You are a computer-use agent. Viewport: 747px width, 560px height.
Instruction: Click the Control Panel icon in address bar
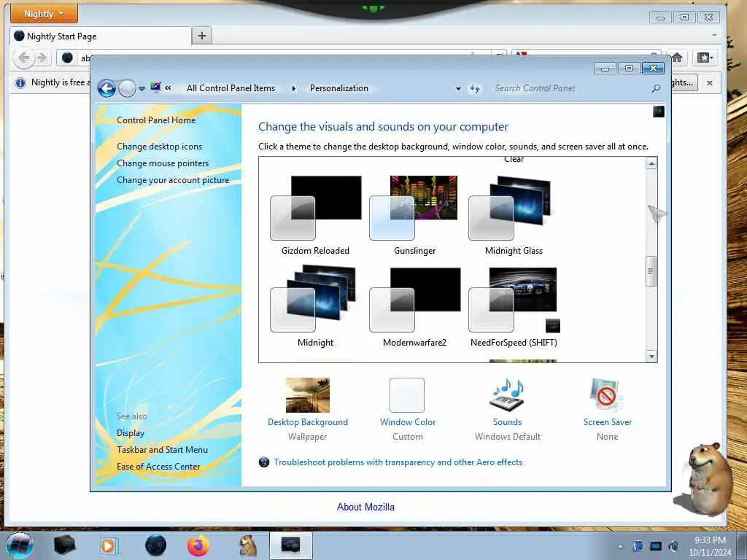pos(155,87)
